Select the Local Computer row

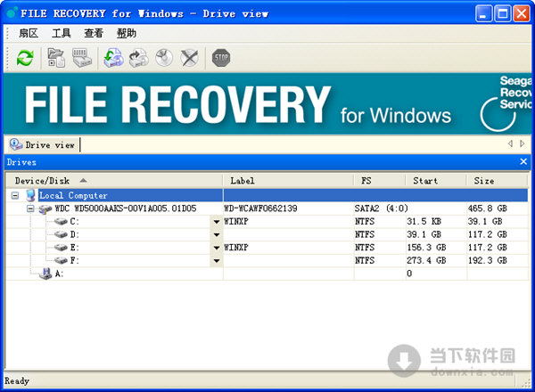click(x=267, y=195)
